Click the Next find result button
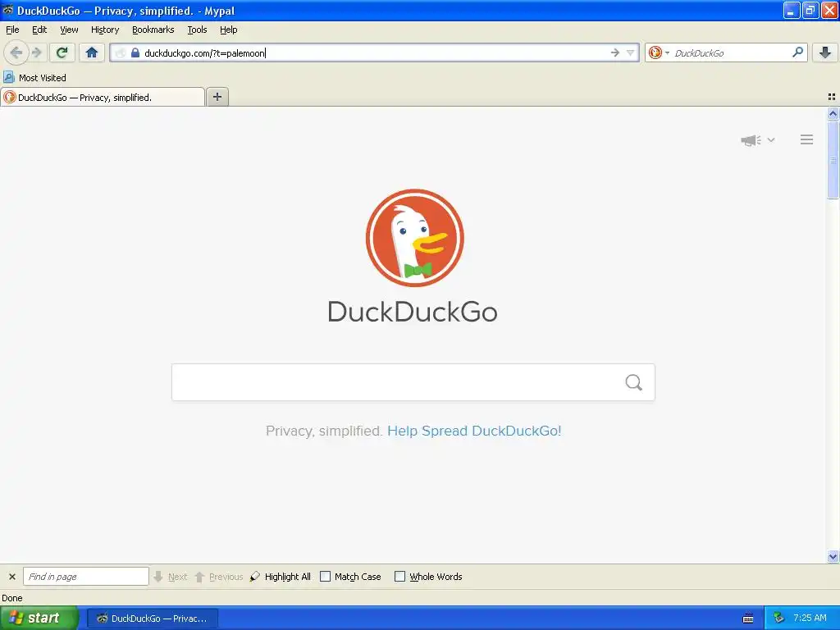Viewport: 840px width, 630px height. (171, 577)
